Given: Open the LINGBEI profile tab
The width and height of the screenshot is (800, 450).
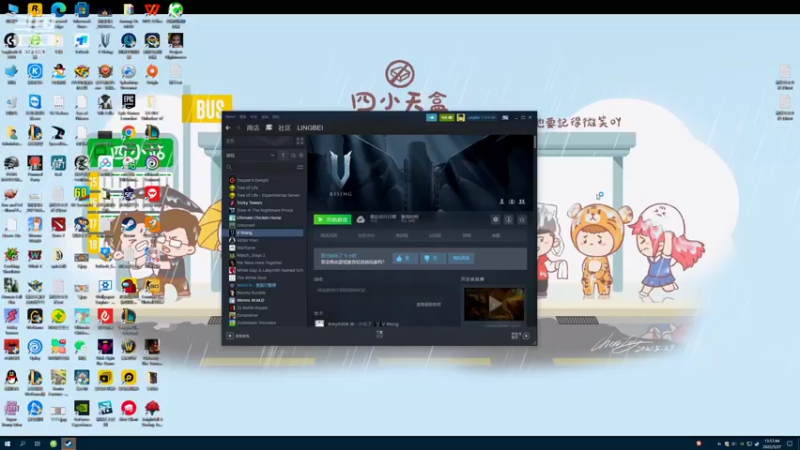Looking at the screenshot, I should pyautogui.click(x=310, y=128).
